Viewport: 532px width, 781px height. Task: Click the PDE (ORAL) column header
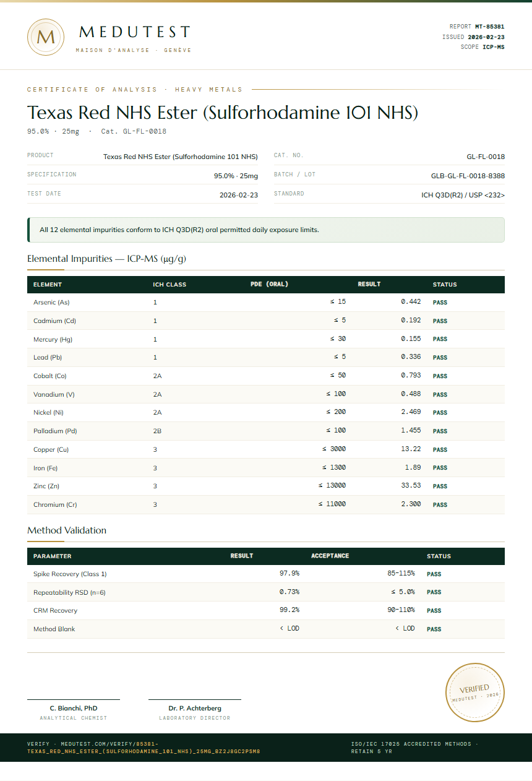[269, 285]
